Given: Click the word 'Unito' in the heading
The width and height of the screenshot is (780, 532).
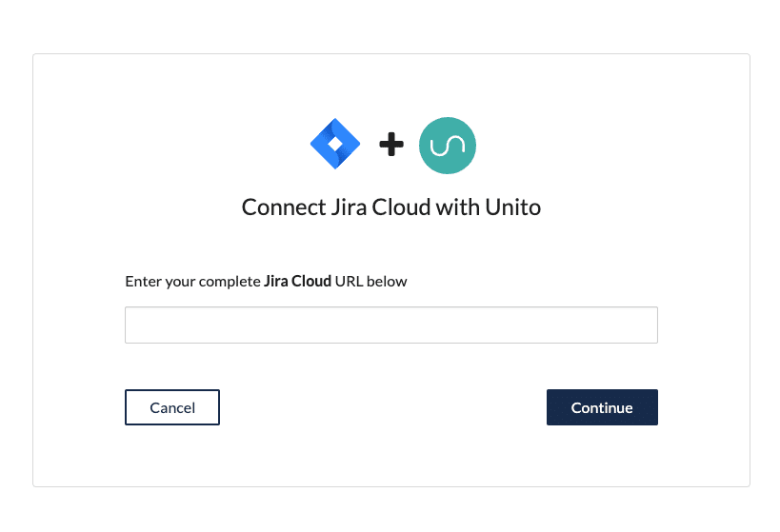Looking at the screenshot, I should (513, 207).
